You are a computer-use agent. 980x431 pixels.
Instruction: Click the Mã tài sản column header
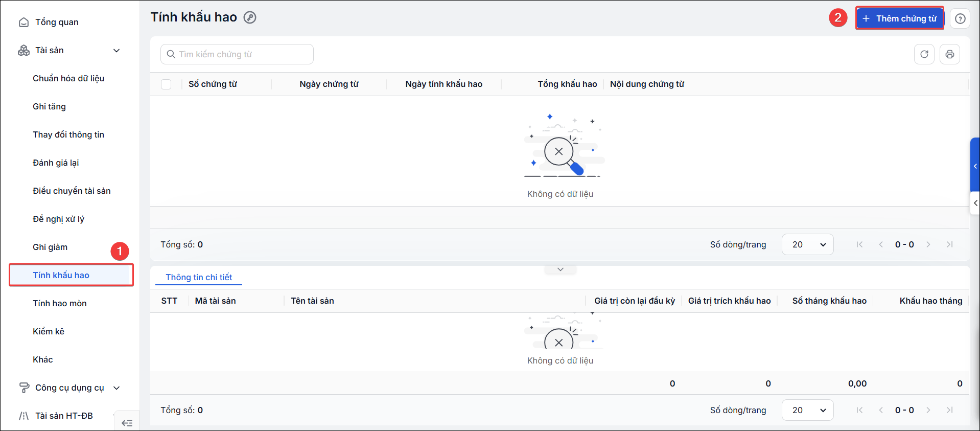click(x=215, y=301)
